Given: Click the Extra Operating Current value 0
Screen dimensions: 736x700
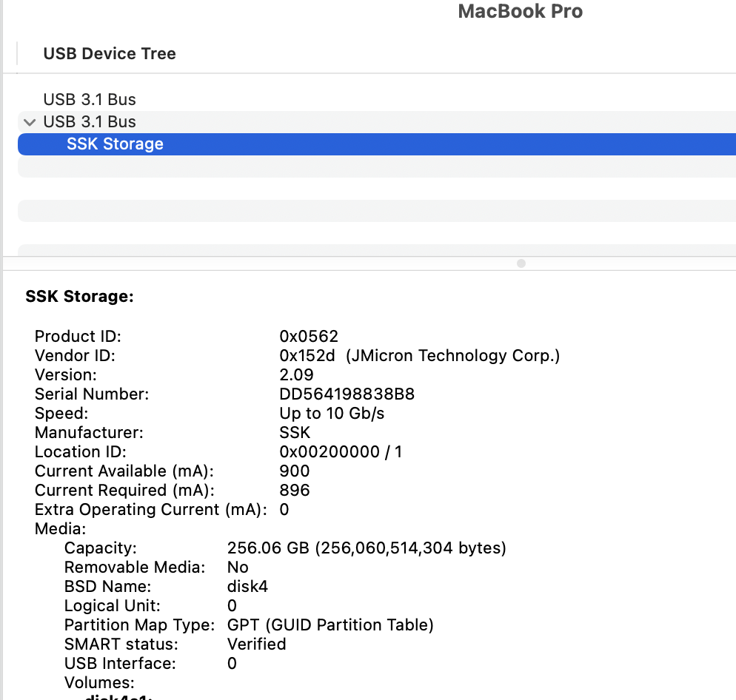Looking at the screenshot, I should coord(284,510).
